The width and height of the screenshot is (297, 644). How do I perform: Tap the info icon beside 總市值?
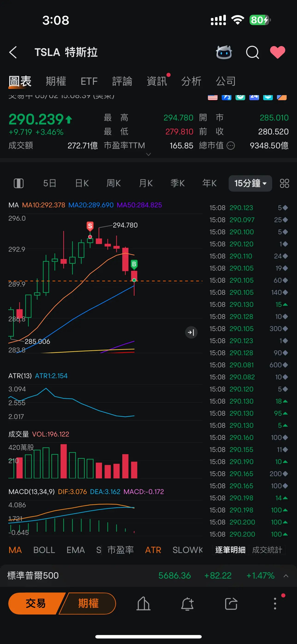230,146
